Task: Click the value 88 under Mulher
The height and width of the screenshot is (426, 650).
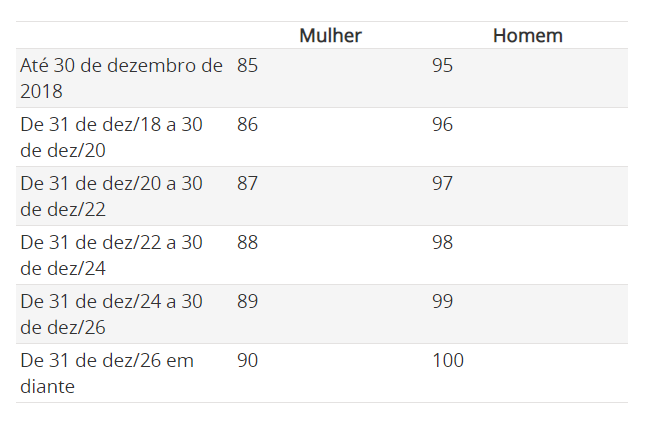Action: tap(247, 242)
